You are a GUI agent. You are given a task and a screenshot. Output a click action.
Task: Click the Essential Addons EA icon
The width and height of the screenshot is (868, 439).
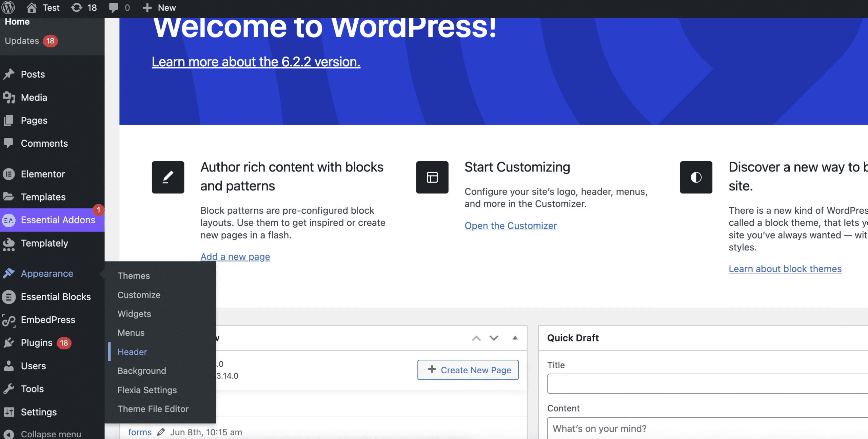click(x=9, y=220)
